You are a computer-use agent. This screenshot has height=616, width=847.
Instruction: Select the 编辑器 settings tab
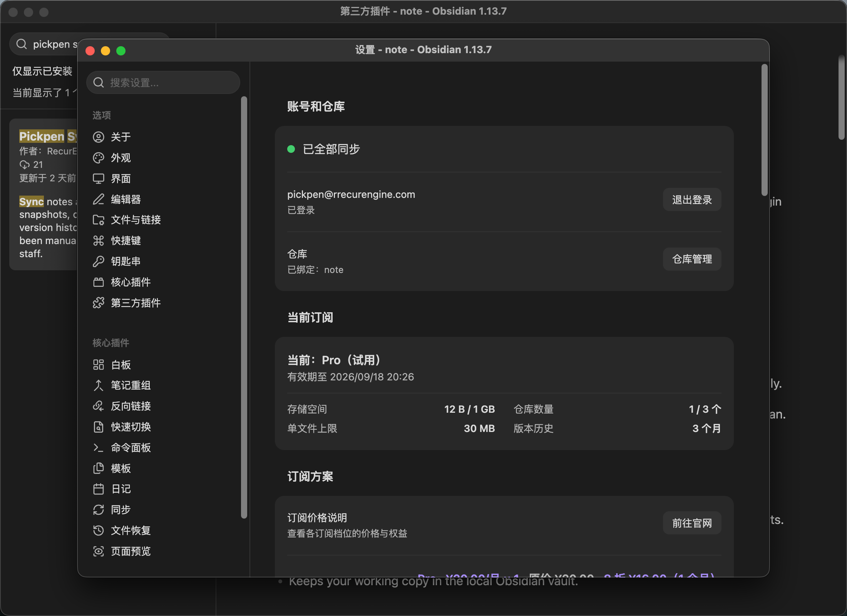pos(163,199)
